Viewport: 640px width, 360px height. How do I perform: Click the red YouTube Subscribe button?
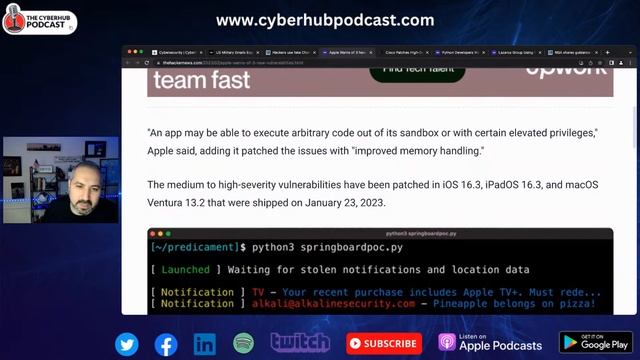[x=384, y=343]
